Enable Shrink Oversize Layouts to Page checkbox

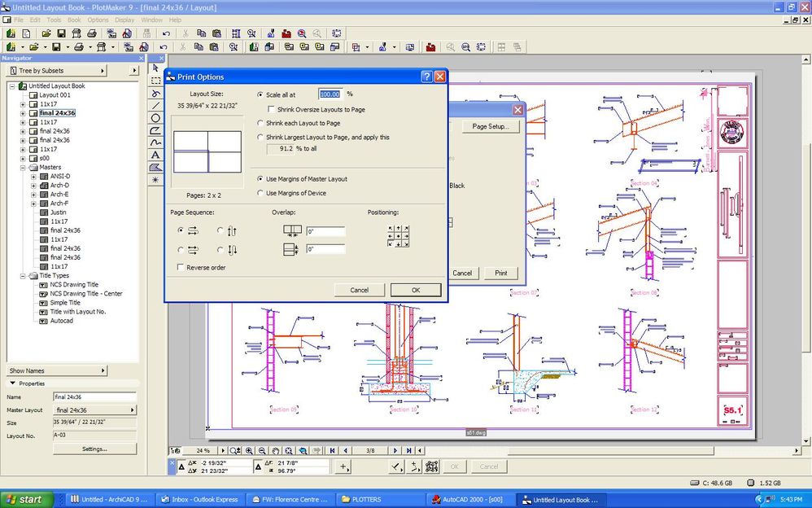pyautogui.click(x=271, y=109)
